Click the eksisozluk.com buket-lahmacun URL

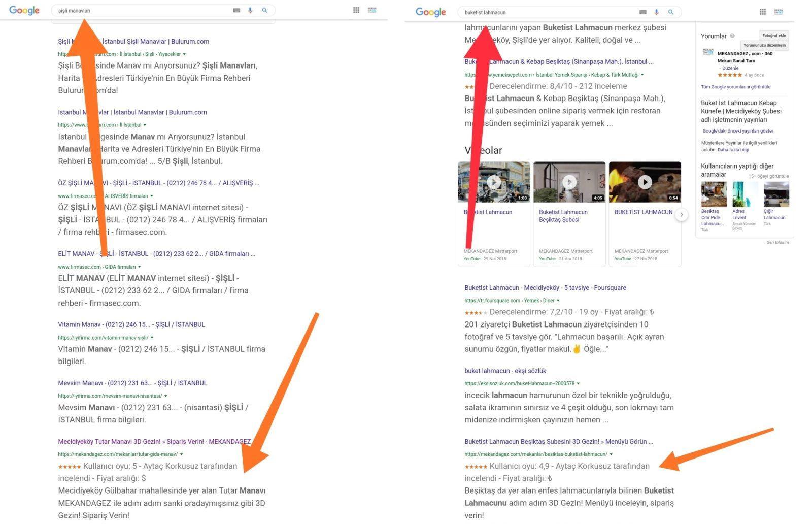pos(519,384)
